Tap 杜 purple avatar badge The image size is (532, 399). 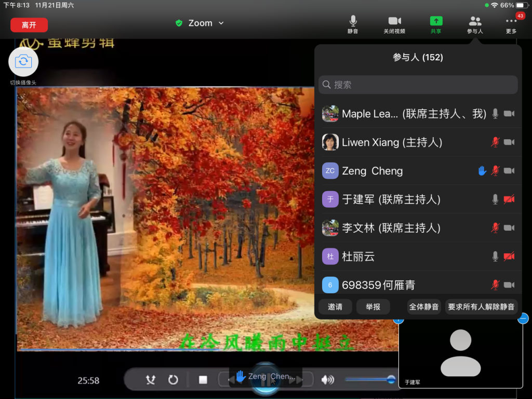click(x=330, y=256)
